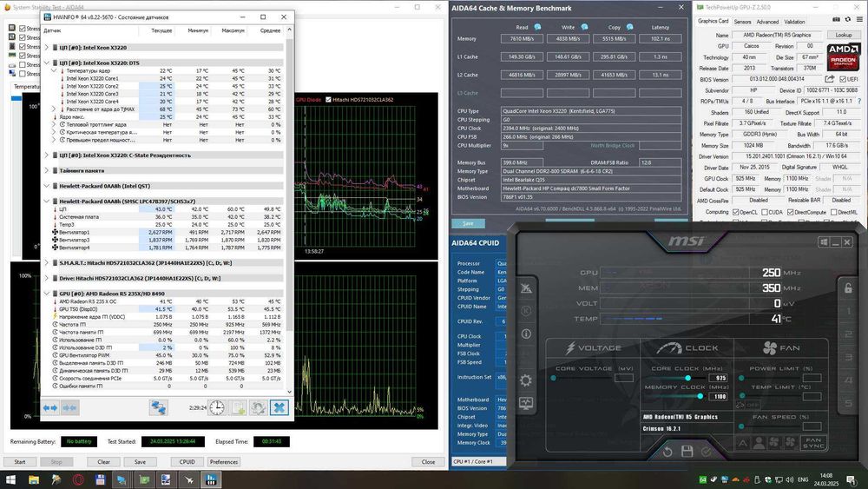This screenshot has width=868, height=489.
Task: Click GPU-Z BIOS export share icon
Action: click(829, 79)
